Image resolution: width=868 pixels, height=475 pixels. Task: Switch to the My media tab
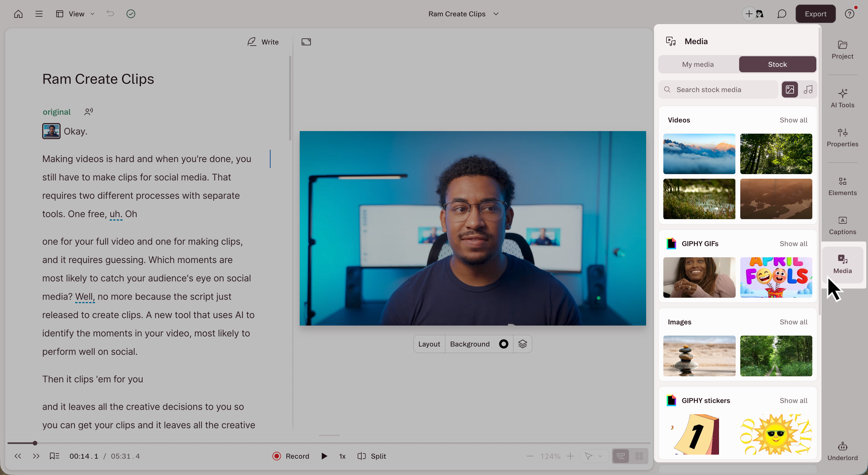click(697, 64)
